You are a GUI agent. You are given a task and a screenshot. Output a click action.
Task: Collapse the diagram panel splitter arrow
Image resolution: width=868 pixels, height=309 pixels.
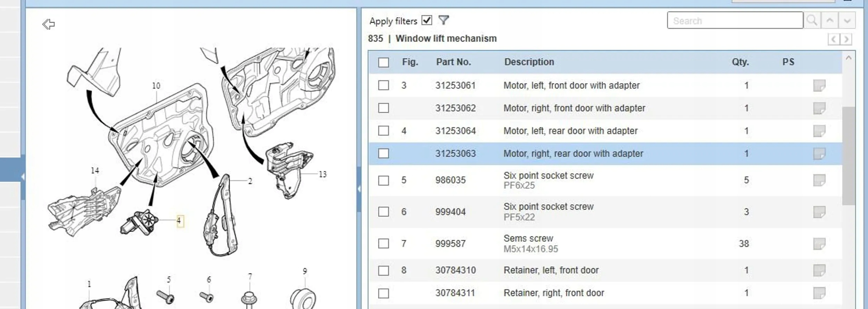point(359,189)
